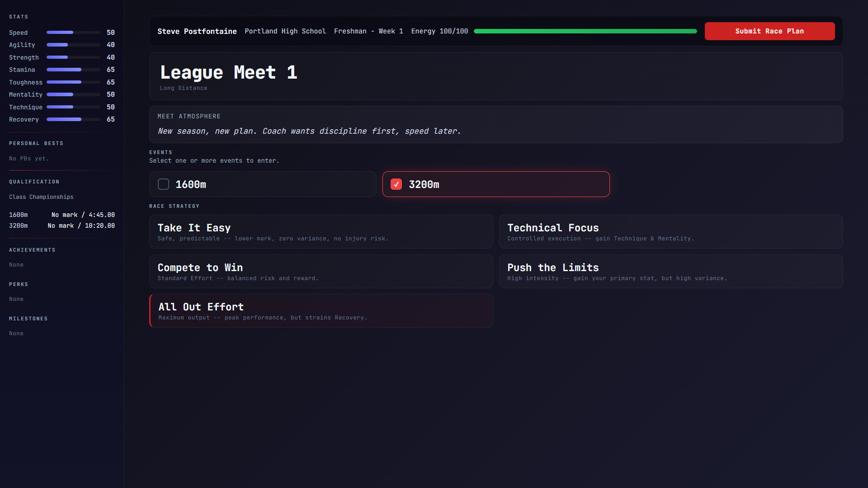Select the Take It Easy strategy
The image size is (868, 488).
pyautogui.click(x=321, y=232)
